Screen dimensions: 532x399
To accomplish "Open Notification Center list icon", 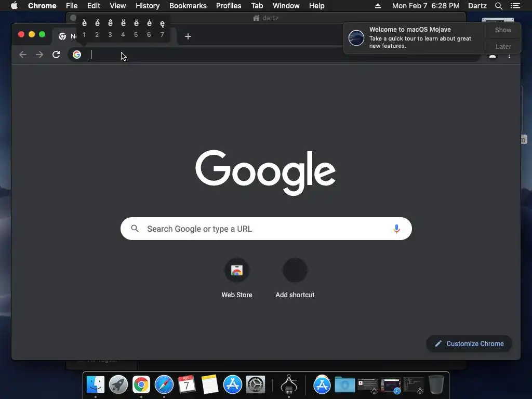I will pyautogui.click(x=515, y=6).
